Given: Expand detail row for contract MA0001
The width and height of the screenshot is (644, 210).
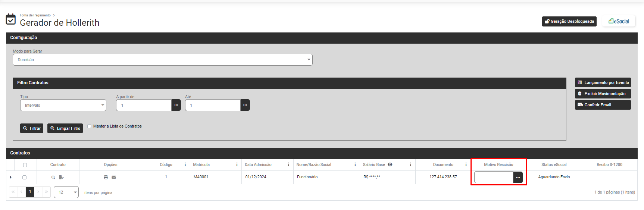Looking at the screenshot, I should click(10, 177).
